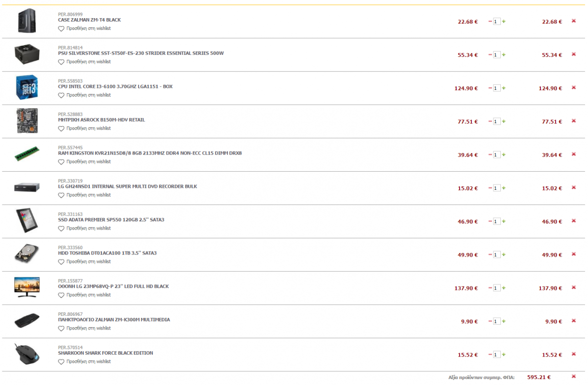
Task: Open the Toshiba hard drive thumbnail
Action: (x=27, y=255)
